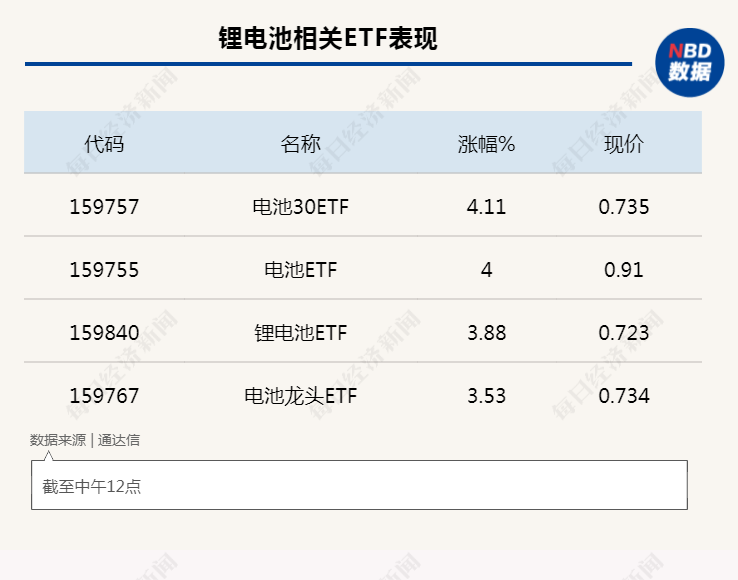
Task: Click fund code 159757
Action: click(x=104, y=207)
